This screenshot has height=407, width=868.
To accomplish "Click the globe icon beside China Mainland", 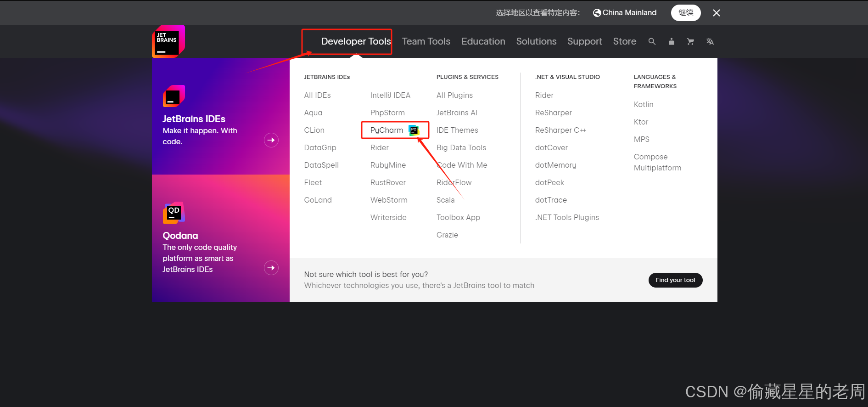I will tap(597, 13).
